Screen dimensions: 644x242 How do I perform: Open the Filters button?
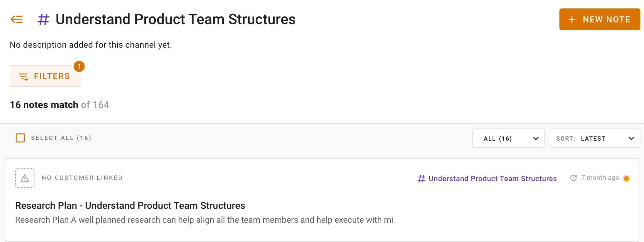click(x=45, y=76)
